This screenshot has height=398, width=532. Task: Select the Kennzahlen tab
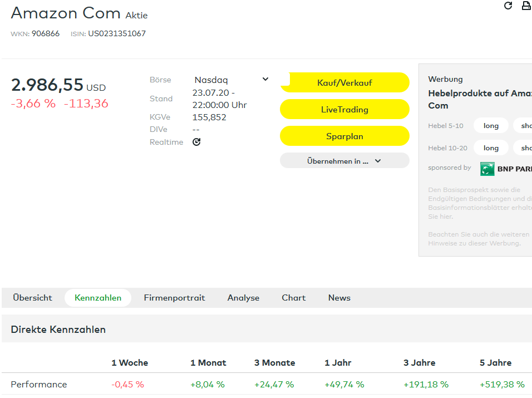(98, 298)
